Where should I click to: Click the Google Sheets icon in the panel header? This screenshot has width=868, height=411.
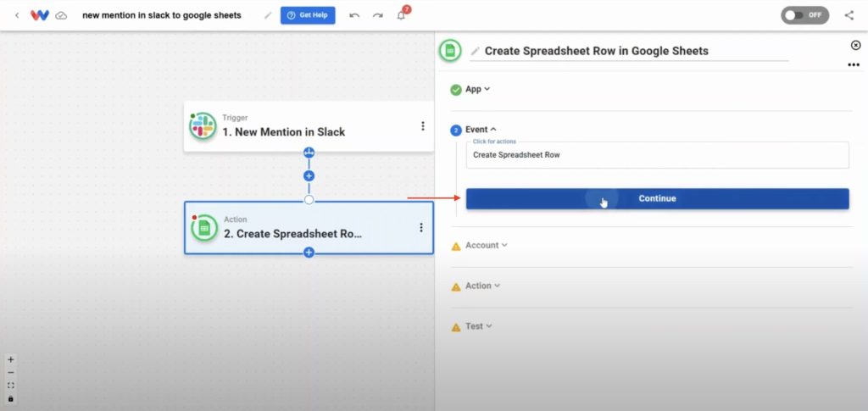click(450, 51)
